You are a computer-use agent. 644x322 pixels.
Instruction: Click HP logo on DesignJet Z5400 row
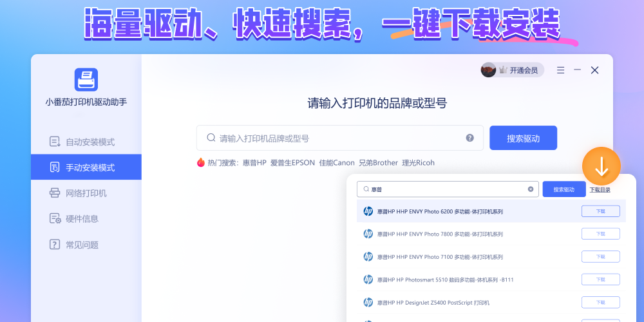[368, 302]
